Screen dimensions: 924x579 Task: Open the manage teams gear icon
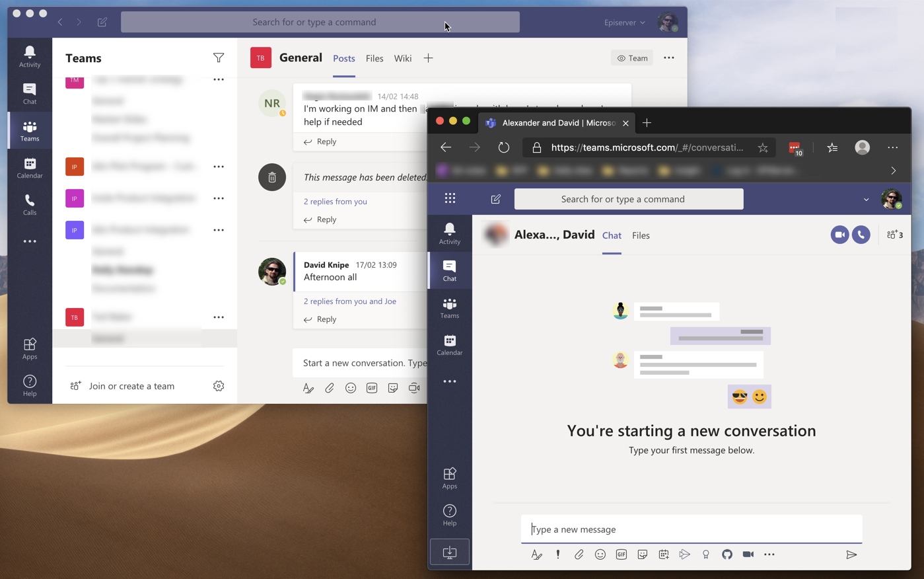pos(219,386)
